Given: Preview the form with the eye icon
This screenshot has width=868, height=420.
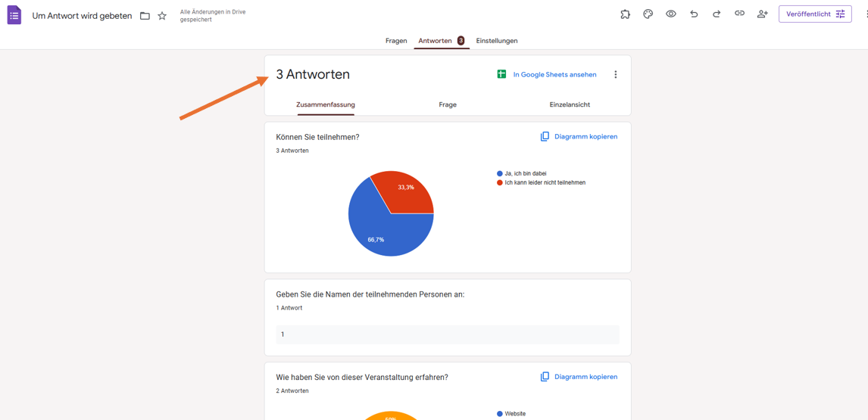Looking at the screenshot, I should tap(671, 14).
